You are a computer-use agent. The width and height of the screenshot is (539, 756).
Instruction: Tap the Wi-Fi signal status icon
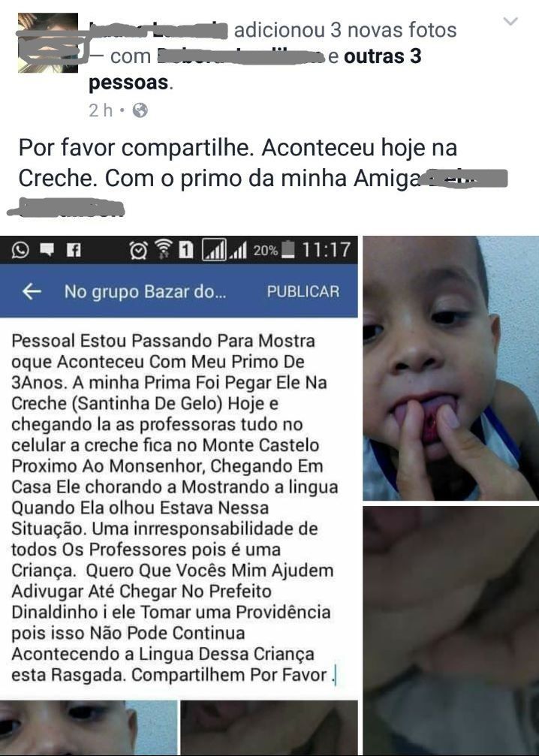(164, 250)
